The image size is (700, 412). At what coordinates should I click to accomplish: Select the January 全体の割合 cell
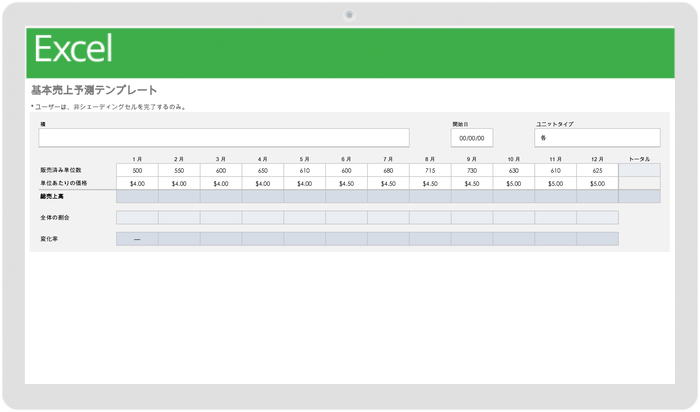tap(137, 217)
